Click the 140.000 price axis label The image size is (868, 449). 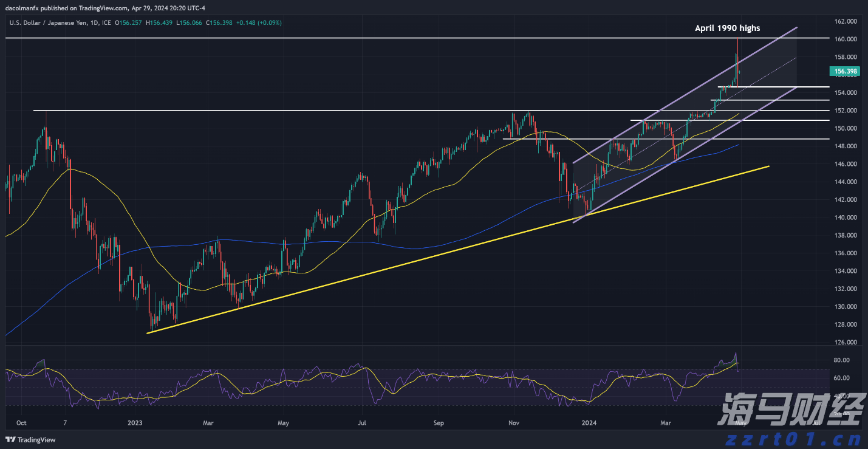pos(846,218)
